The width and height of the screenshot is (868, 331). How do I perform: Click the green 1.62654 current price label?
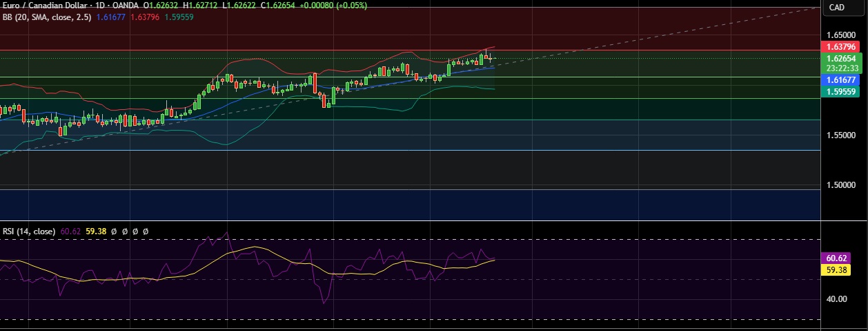point(840,59)
